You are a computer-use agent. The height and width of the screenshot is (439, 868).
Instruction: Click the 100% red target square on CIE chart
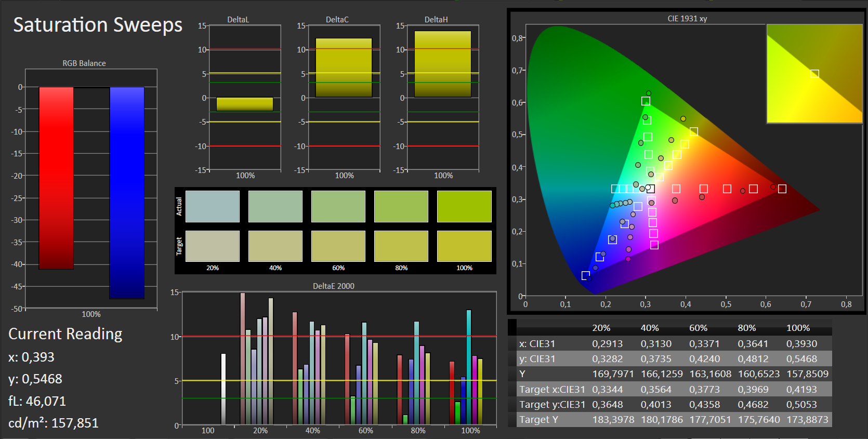[x=782, y=189]
